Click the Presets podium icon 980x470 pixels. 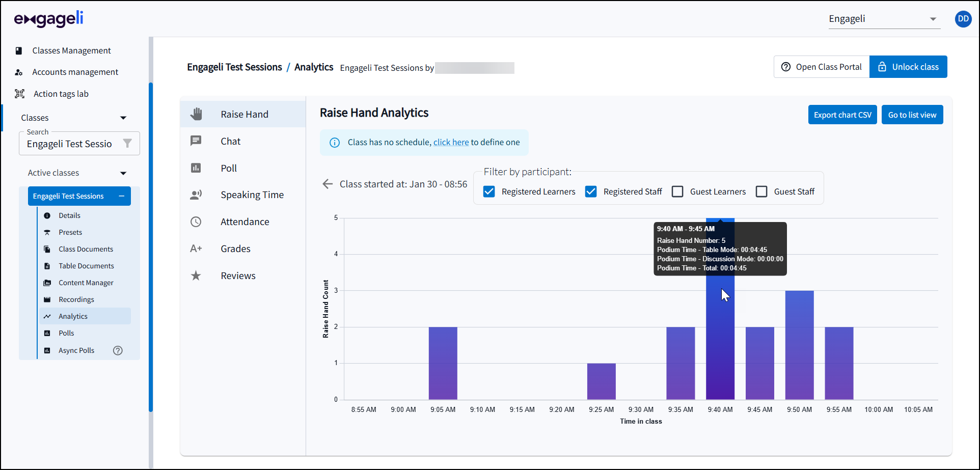pos(47,232)
